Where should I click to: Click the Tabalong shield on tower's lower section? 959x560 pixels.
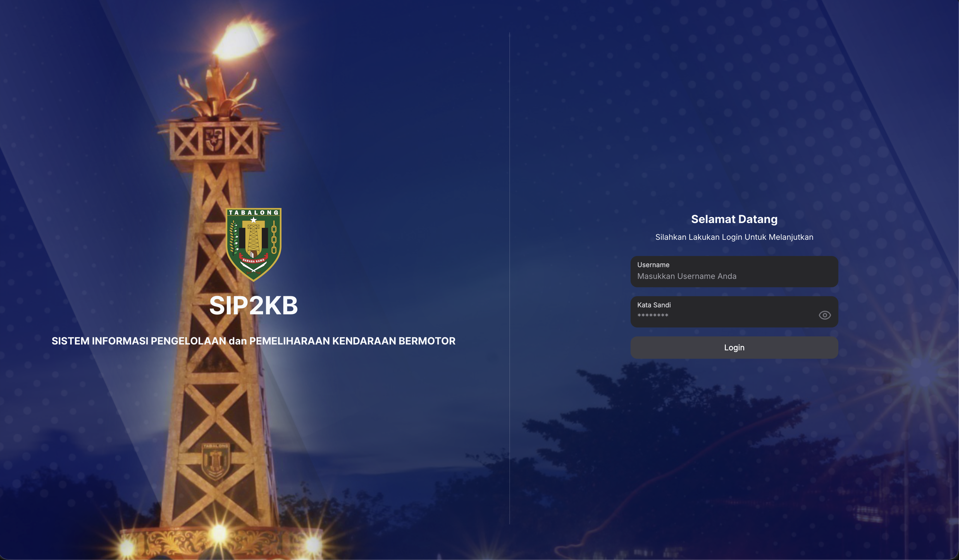pyautogui.click(x=215, y=461)
